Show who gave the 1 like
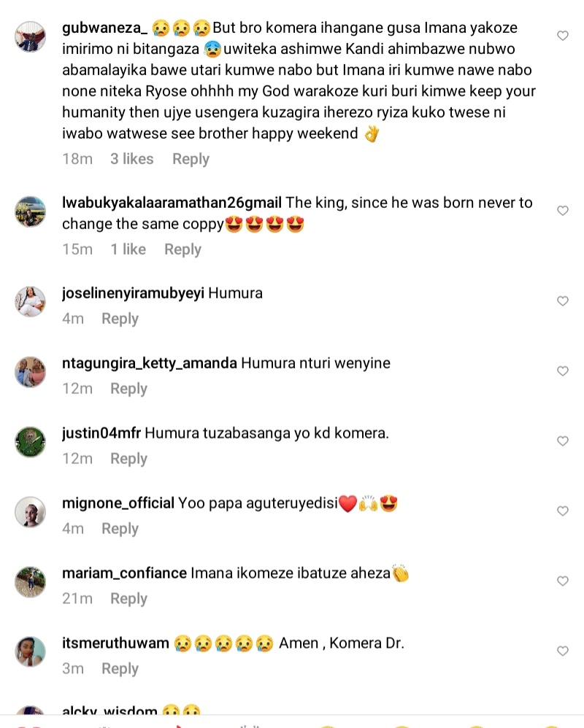 (128, 249)
